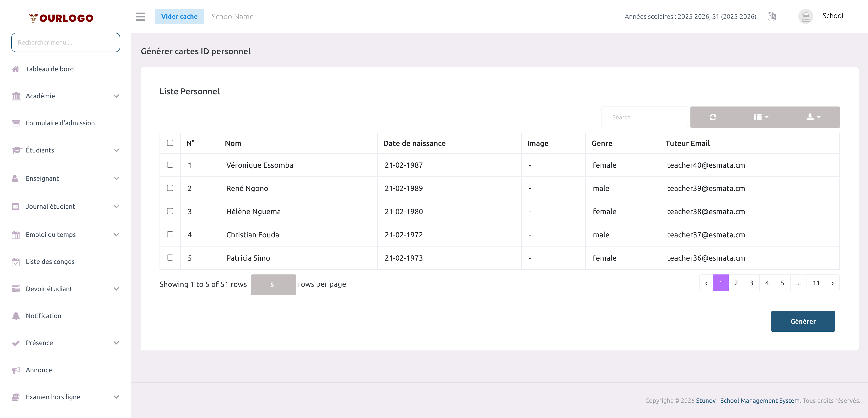Click the Notification bell icon
This screenshot has height=418, width=868.
point(15,315)
